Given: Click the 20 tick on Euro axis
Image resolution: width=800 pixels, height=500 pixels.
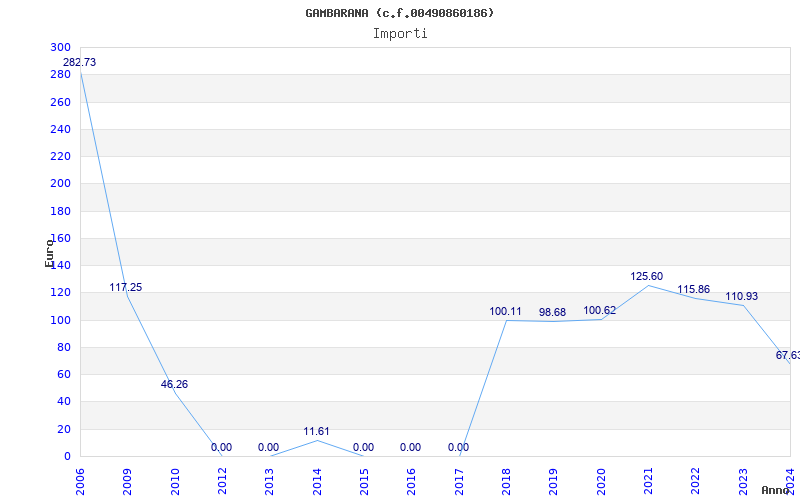Looking at the screenshot, I should pyautogui.click(x=63, y=429).
